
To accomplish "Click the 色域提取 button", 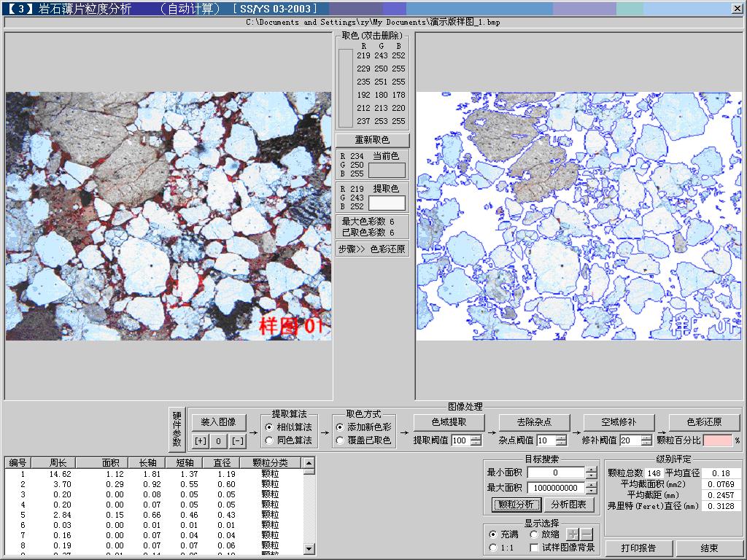I will [449, 422].
